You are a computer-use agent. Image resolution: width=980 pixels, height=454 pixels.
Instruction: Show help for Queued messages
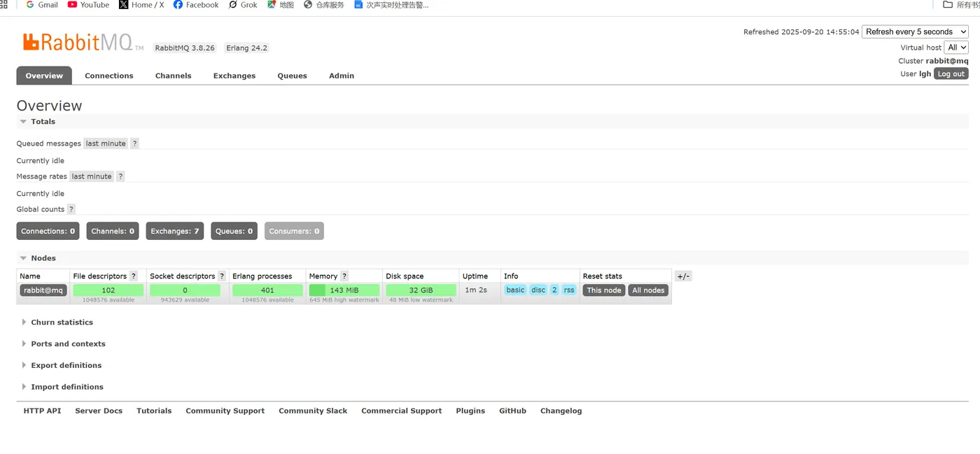135,143
